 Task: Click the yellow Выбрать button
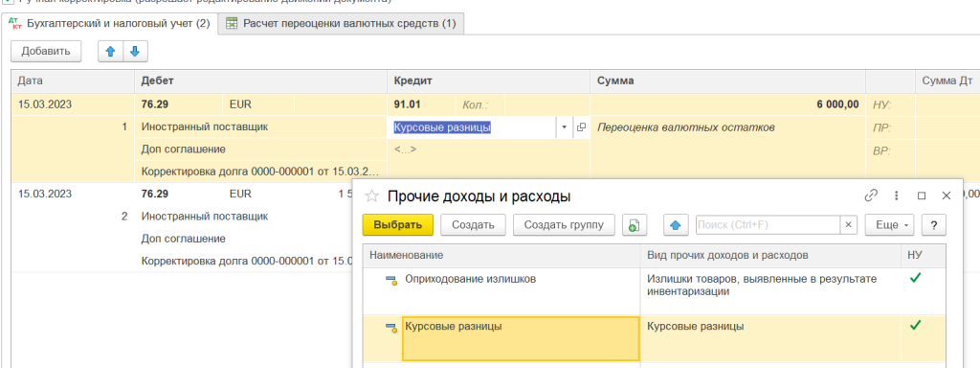397,225
